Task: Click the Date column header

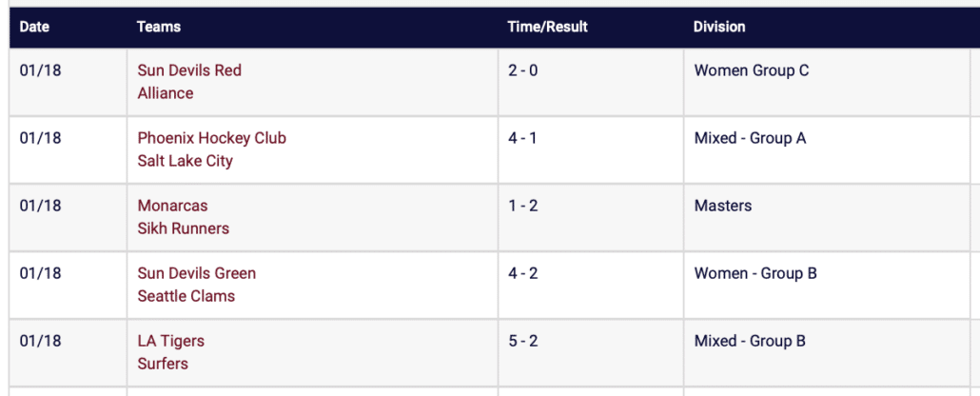Action: [34, 28]
